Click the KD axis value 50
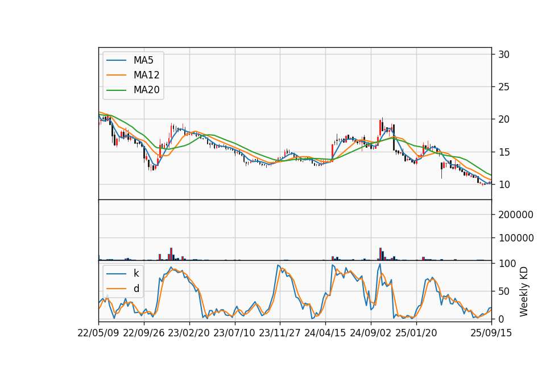The image size is (546, 392). [504, 291]
